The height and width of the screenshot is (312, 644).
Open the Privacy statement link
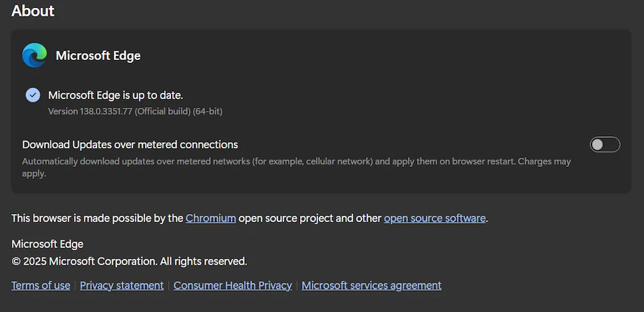click(x=122, y=285)
